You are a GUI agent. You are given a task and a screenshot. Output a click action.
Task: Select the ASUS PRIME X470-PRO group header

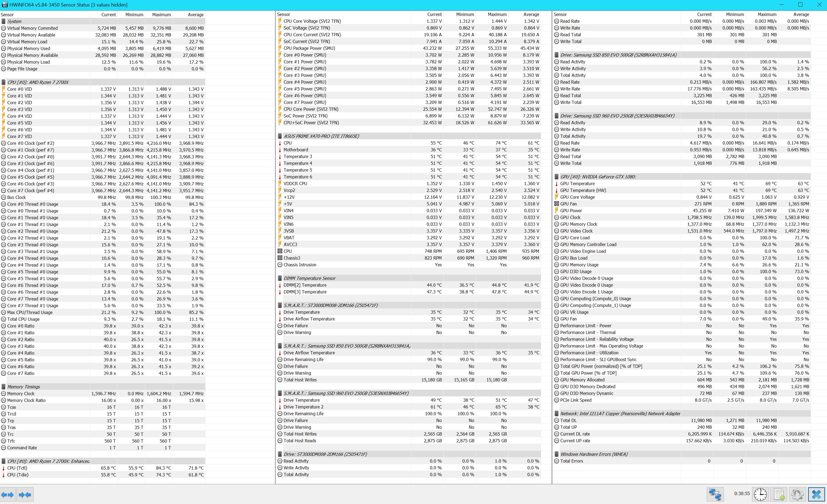(321, 136)
